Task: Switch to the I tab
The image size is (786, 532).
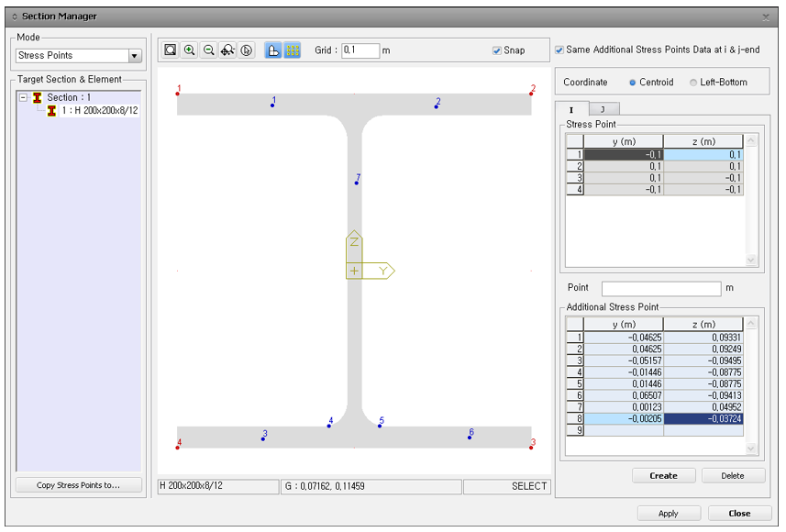Action: (x=572, y=109)
